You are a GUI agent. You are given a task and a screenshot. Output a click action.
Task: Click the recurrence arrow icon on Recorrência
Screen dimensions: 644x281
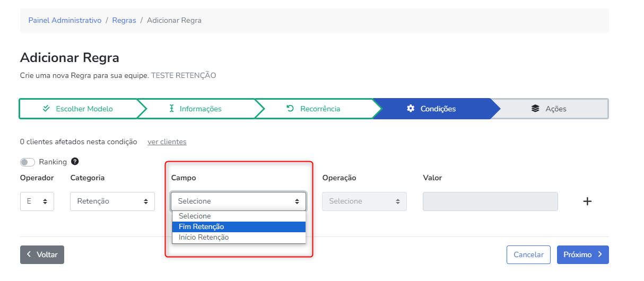(x=290, y=109)
